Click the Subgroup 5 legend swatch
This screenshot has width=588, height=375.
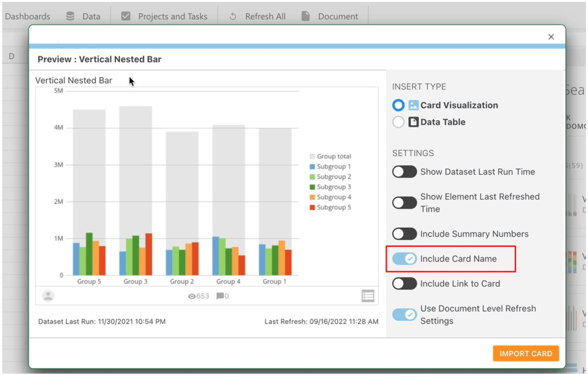click(312, 207)
